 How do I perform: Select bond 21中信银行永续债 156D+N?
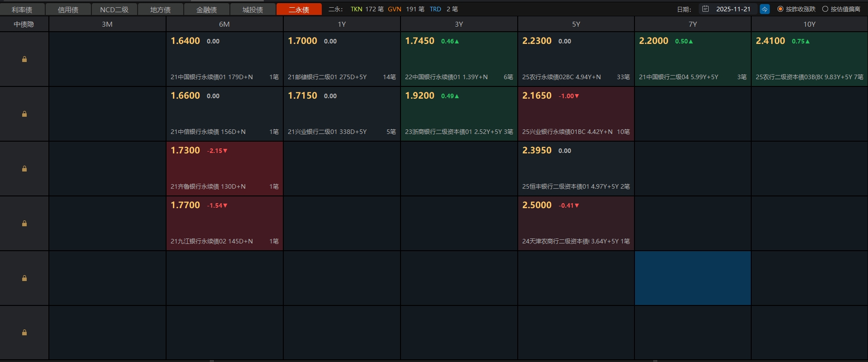tap(208, 132)
